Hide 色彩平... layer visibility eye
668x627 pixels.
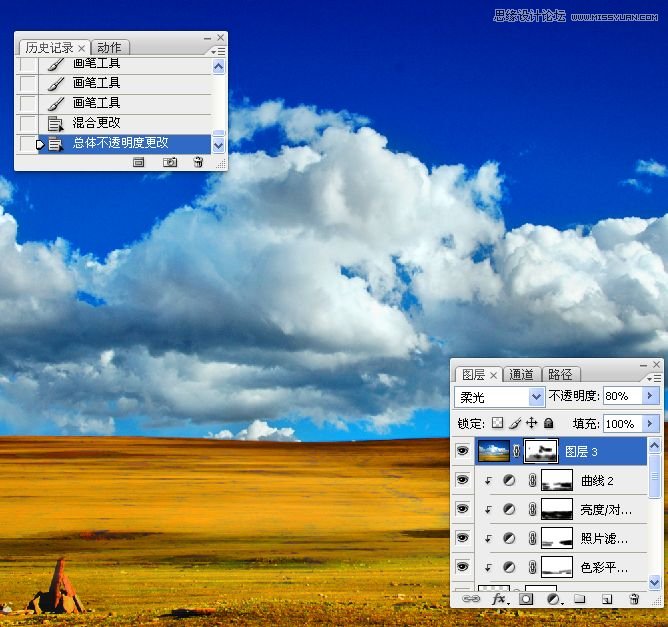tap(462, 567)
